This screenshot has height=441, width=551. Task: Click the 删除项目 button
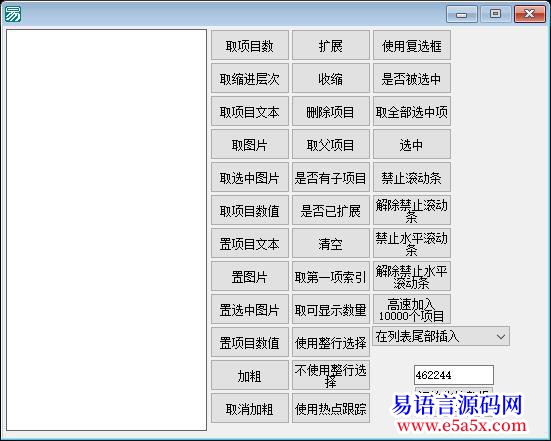(x=331, y=111)
